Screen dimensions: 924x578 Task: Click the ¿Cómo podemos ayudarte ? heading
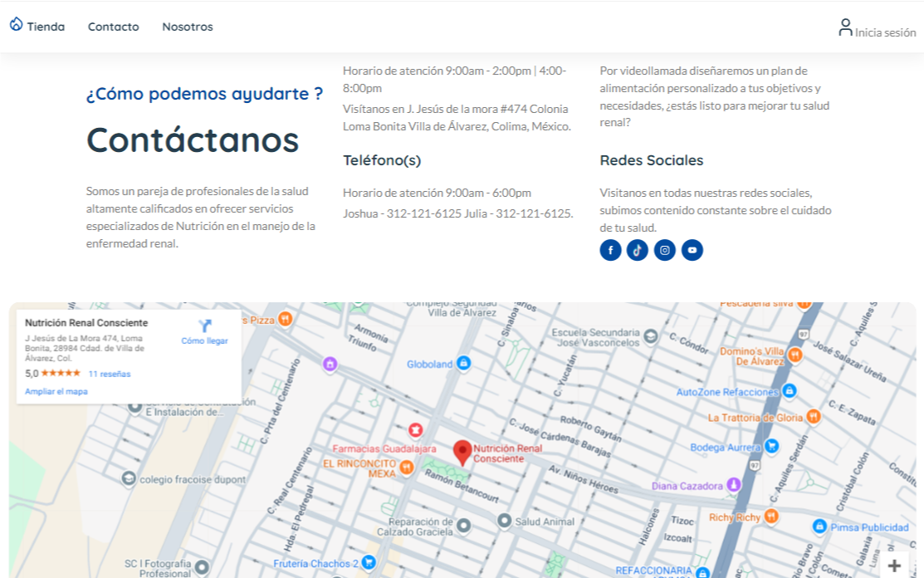coord(204,94)
